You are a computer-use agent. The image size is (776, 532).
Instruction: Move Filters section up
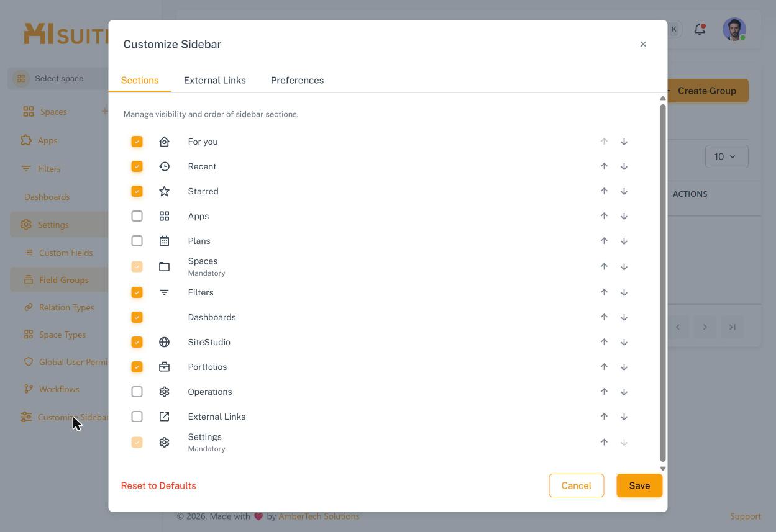coord(604,292)
